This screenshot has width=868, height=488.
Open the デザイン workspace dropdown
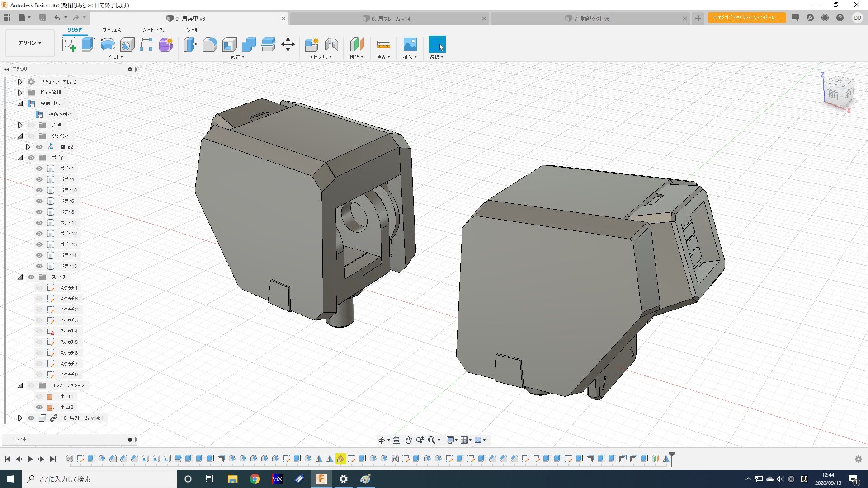click(x=30, y=43)
